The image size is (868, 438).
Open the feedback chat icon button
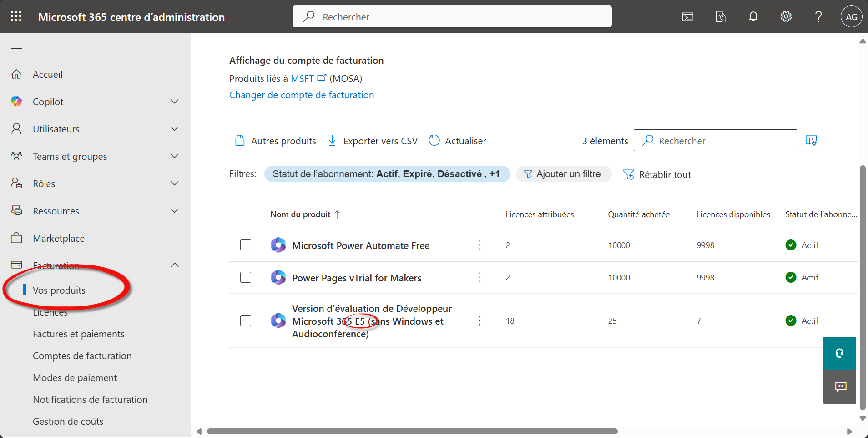point(839,387)
